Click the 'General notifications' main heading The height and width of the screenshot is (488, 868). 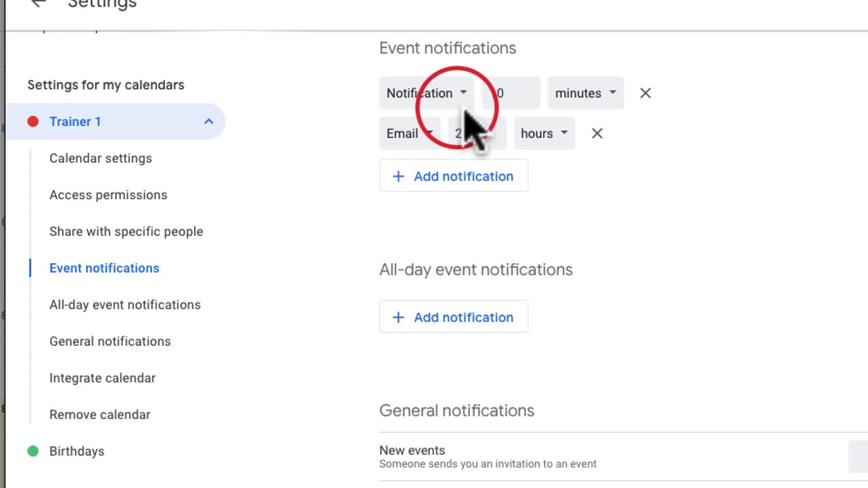click(x=456, y=411)
